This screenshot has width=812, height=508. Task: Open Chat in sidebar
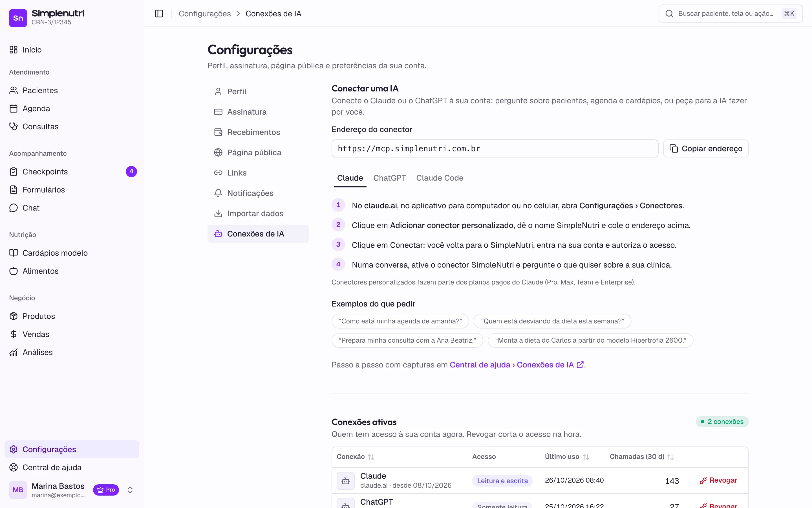pyautogui.click(x=72, y=208)
